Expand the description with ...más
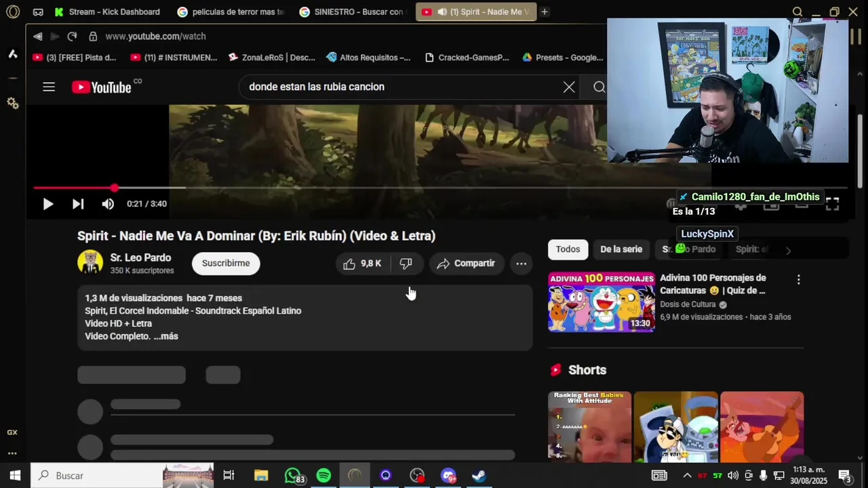The height and width of the screenshot is (488, 868). 166,336
